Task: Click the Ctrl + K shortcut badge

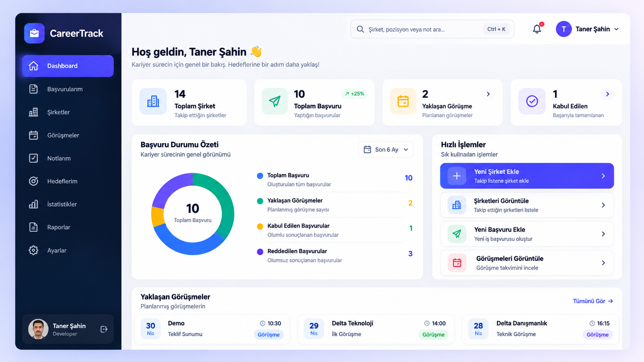Action: tap(496, 29)
